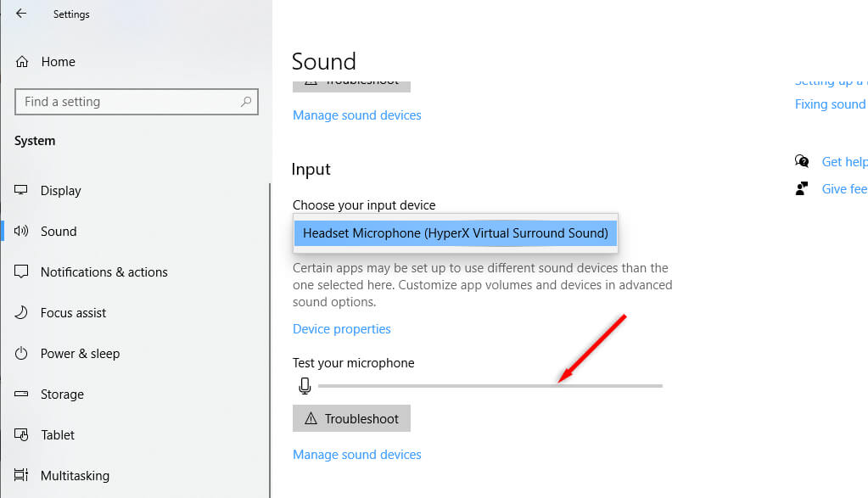Screen dimensions: 868x498
Task: Click the Display monitor icon
Action: click(x=22, y=191)
